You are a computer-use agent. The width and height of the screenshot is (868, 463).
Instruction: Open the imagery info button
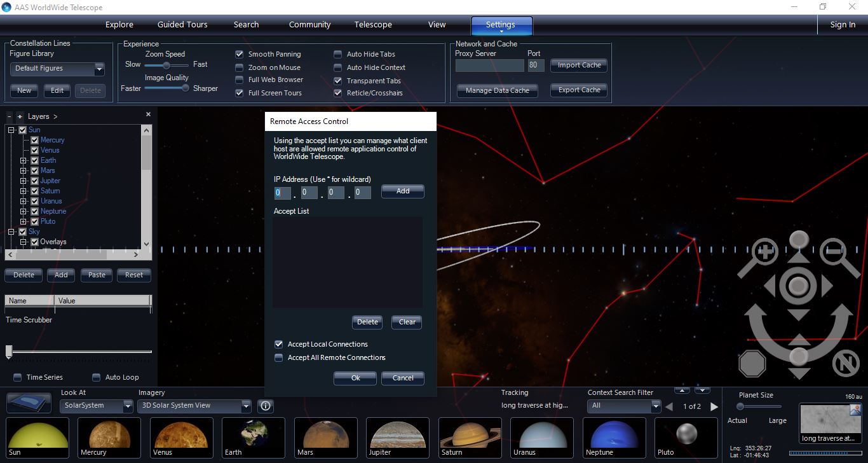click(266, 406)
